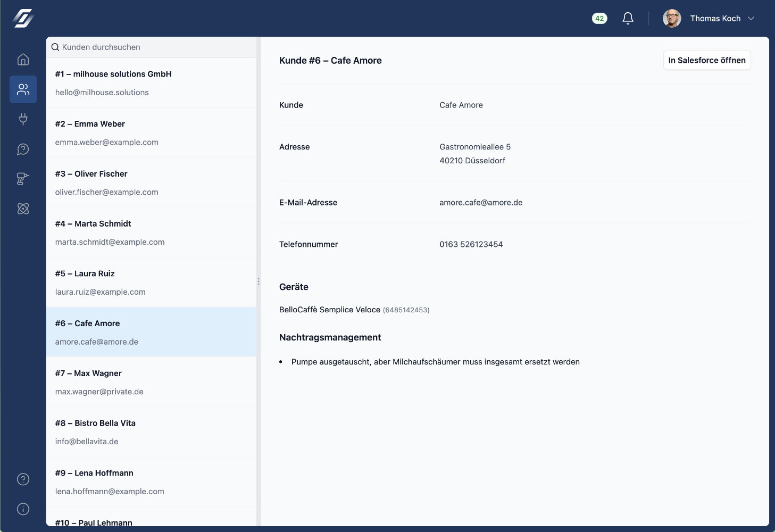Open the drill tool icon in sidebar
The height and width of the screenshot is (532, 775).
pyautogui.click(x=23, y=179)
